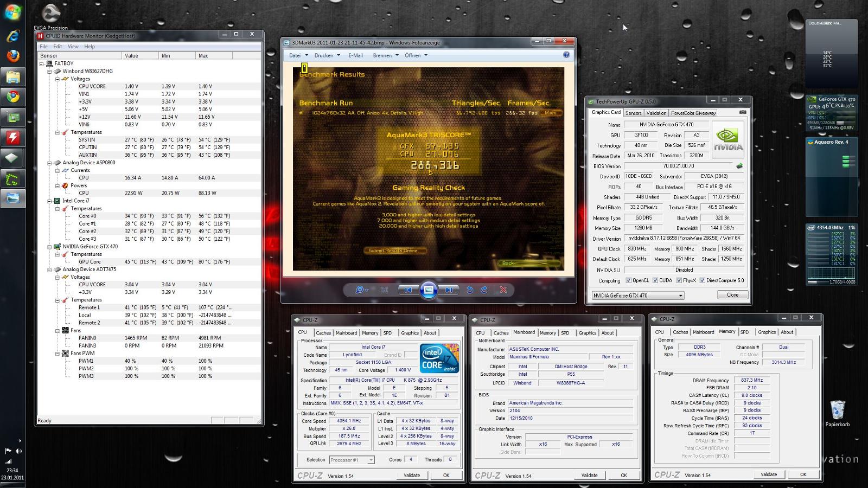
Task: Open Caches tab in left CPU-Z window
Action: click(323, 333)
